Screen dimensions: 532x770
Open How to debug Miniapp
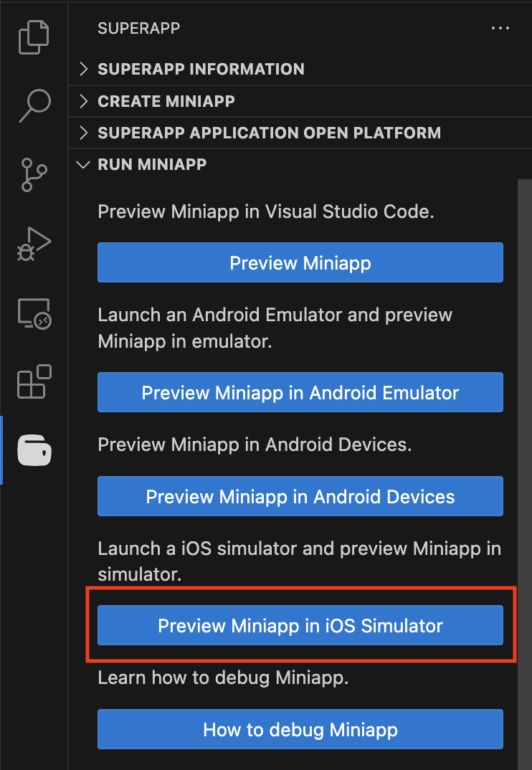click(x=300, y=729)
